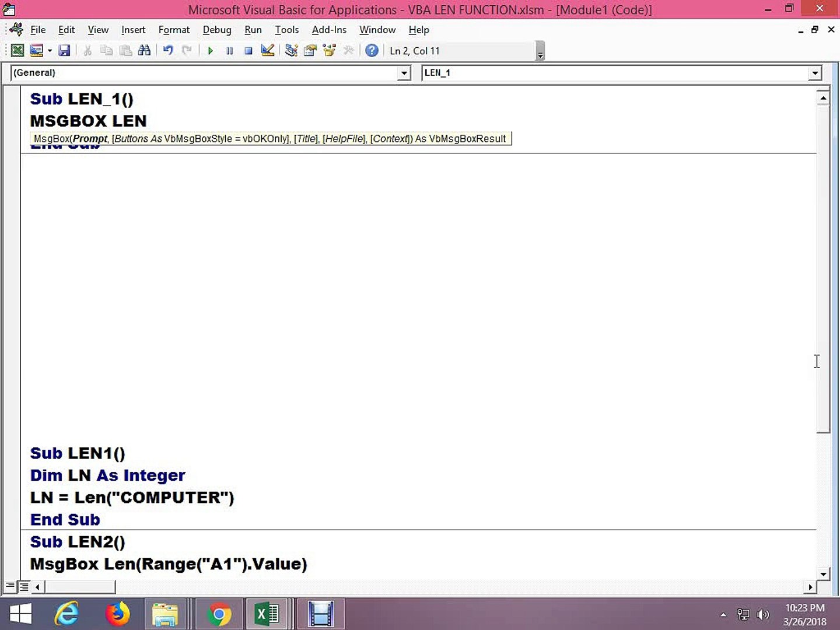Screen dimensions: 840x630
Task: Open the Project Explorer icon
Action: click(x=291, y=51)
